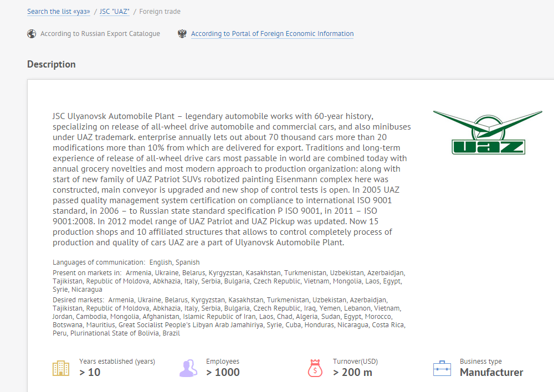Screen dimensions: 554x392
Task: Click the 'Desired markets:' label
Action: point(79,300)
